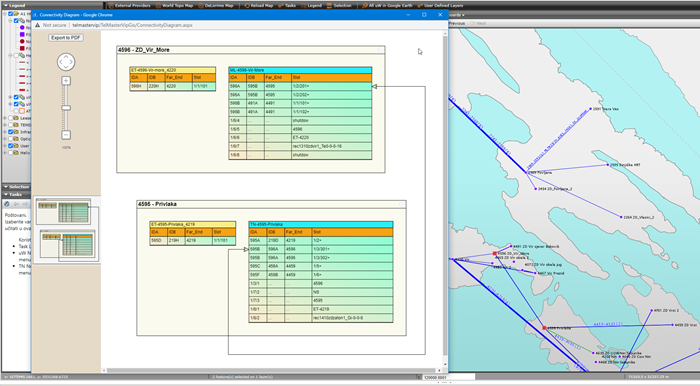Click the red 4596 ZD_Vir_More node on the map
The width and height of the screenshot is (700, 386).
pyautogui.click(x=495, y=253)
